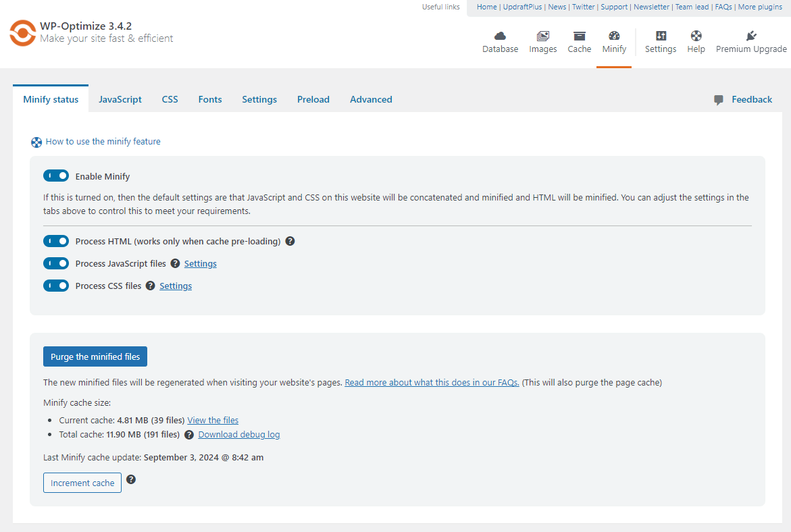Switch off Process CSS files toggle
The width and height of the screenshot is (791, 532).
tap(56, 286)
